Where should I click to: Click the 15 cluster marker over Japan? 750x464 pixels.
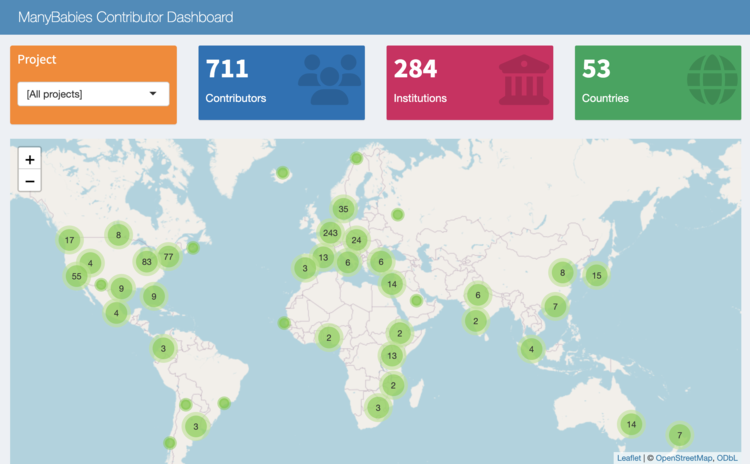tap(596, 276)
